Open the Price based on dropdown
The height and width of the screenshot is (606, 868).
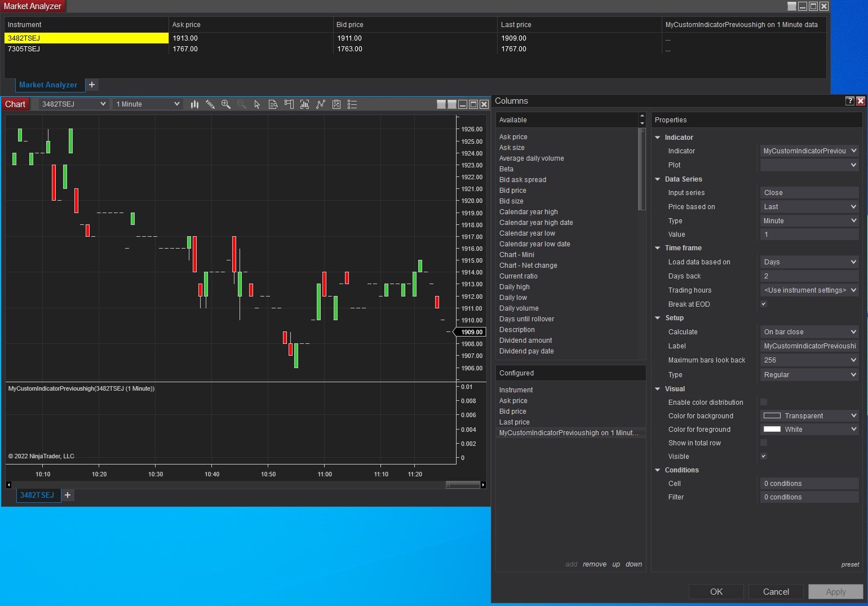click(809, 207)
